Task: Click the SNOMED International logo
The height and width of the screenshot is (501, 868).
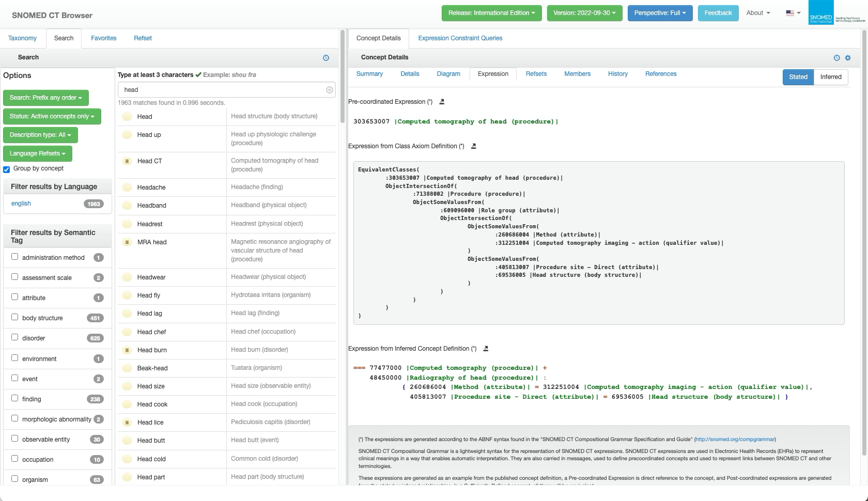Action: (836, 13)
